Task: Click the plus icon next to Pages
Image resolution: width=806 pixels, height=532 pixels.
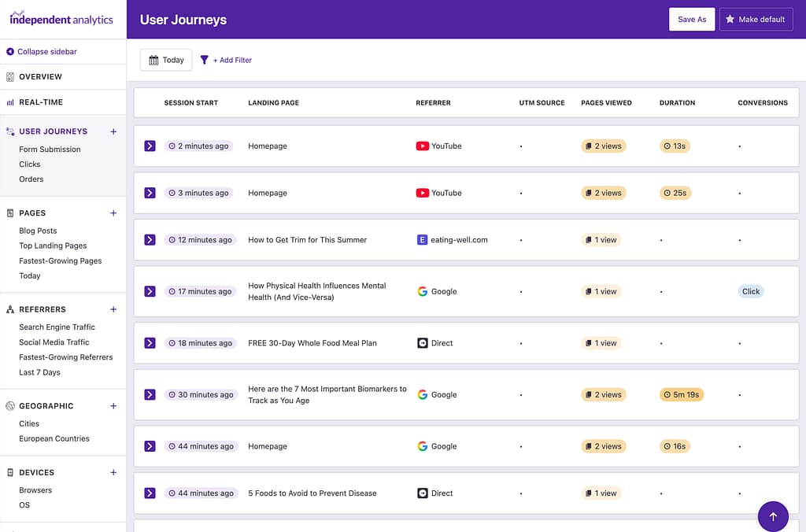Action: [113, 213]
